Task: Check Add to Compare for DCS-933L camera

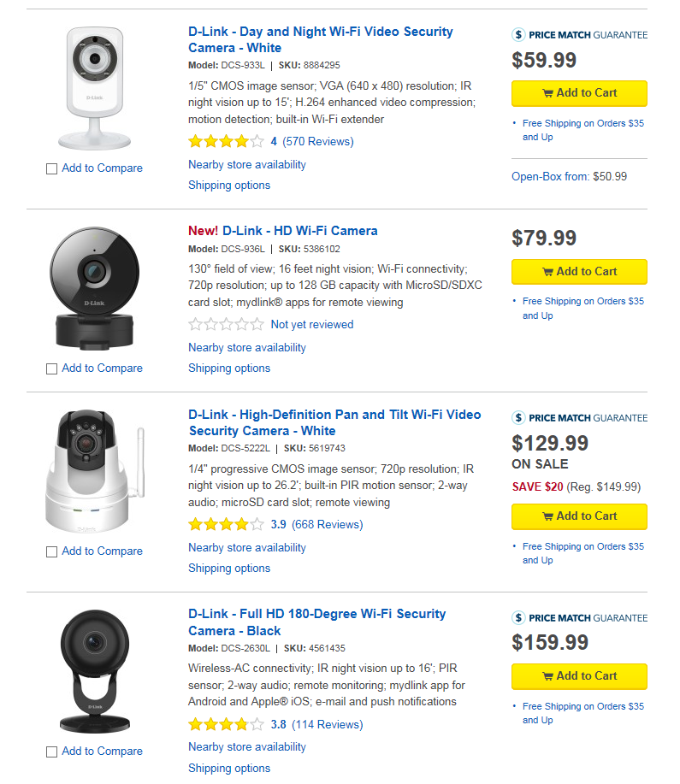Action: [x=51, y=169]
